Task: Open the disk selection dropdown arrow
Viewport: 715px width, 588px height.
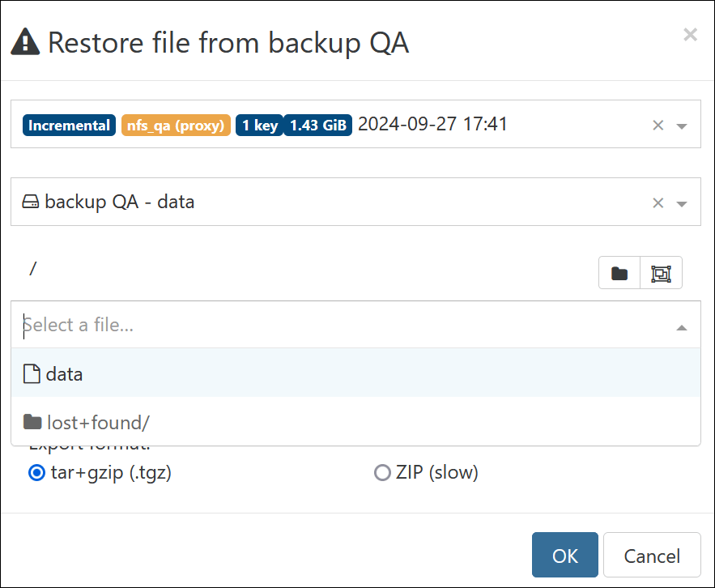Action: point(681,204)
